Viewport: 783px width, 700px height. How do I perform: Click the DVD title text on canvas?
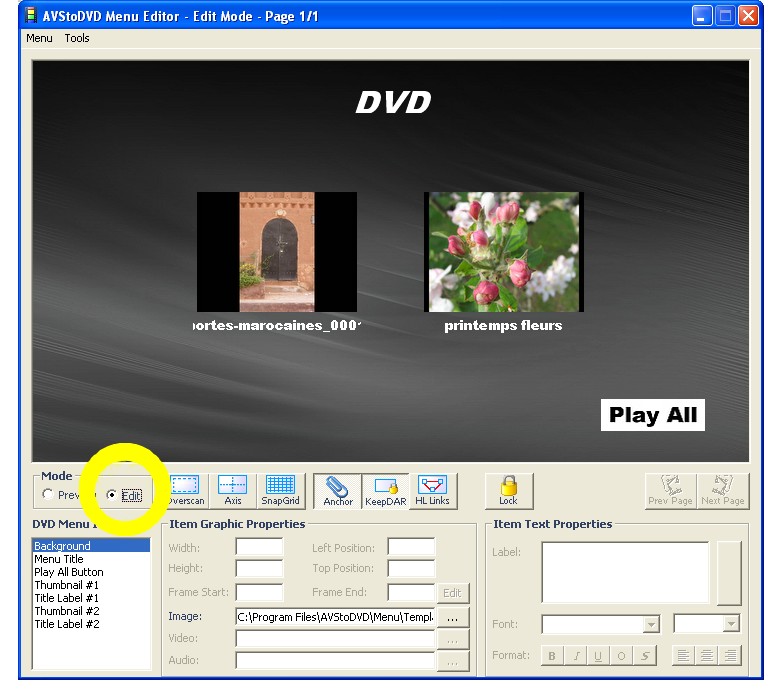pyautogui.click(x=393, y=102)
